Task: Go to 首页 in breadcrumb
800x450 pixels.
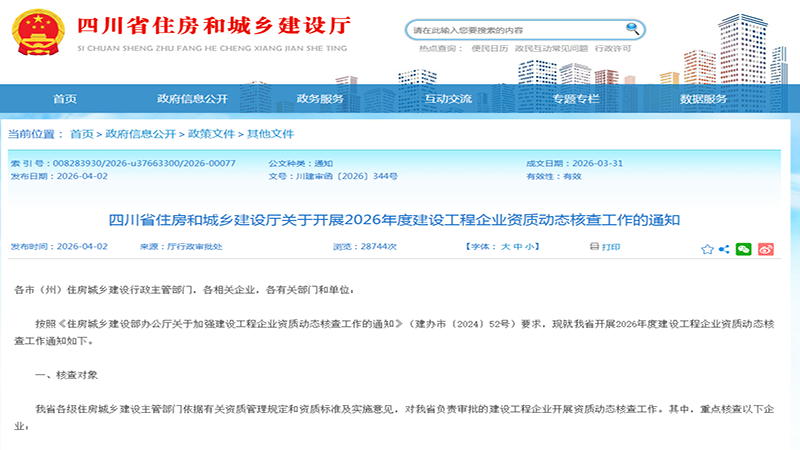Action: [82, 134]
